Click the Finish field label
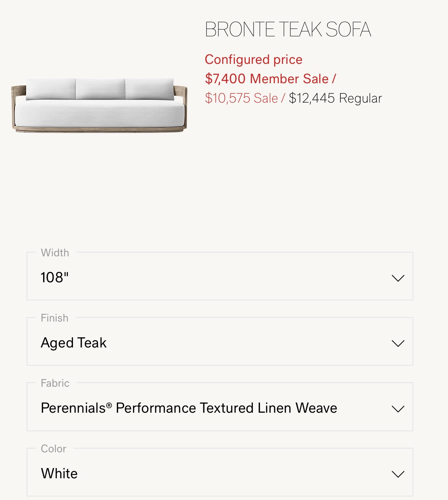Screen dimensions: 448x500 pos(55,318)
